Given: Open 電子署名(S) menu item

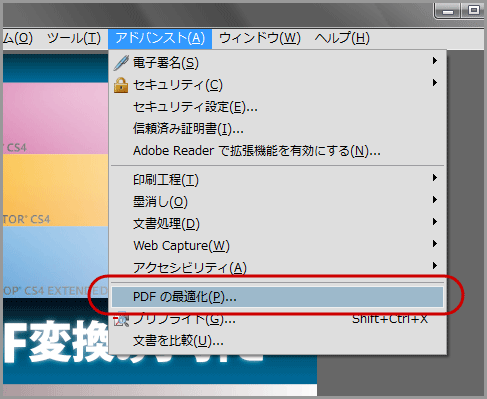Looking at the screenshot, I should pos(277,63).
